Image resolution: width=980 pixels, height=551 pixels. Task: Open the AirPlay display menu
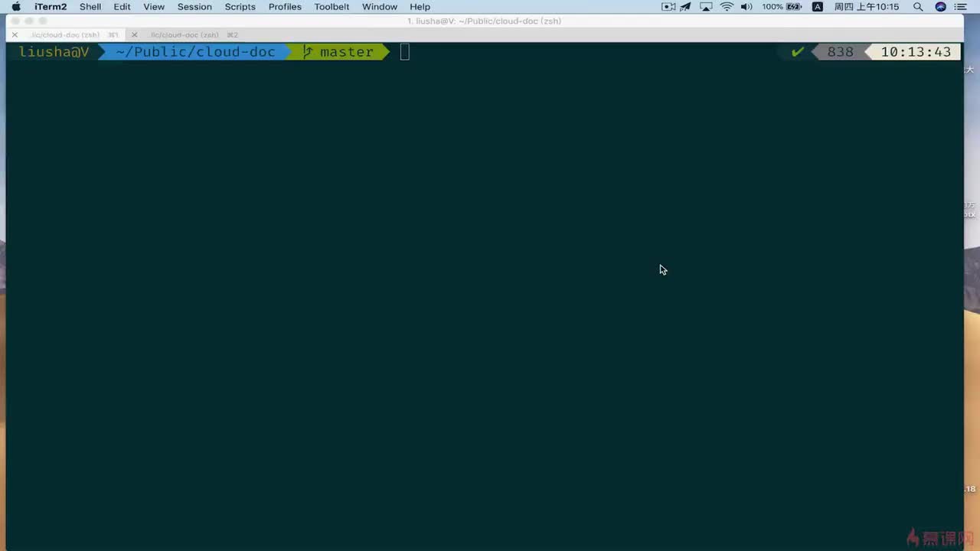coord(706,7)
